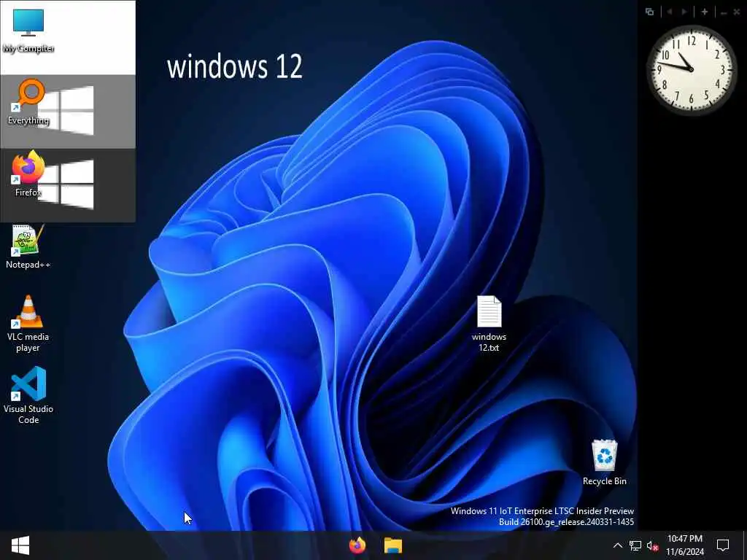This screenshot has width=747, height=560.
Task: Select the VLC media player shortcut
Action: [x=28, y=324]
